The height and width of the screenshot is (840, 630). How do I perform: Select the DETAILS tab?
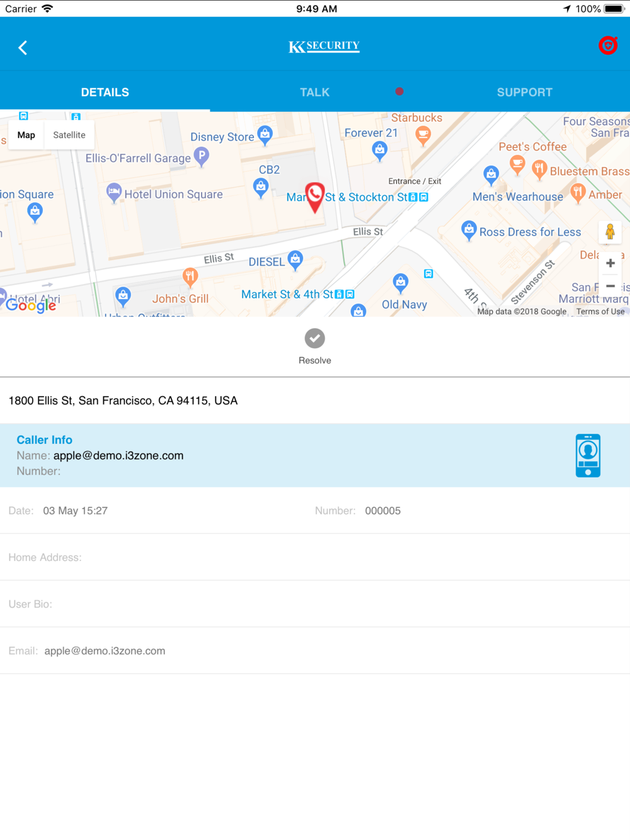[105, 92]
